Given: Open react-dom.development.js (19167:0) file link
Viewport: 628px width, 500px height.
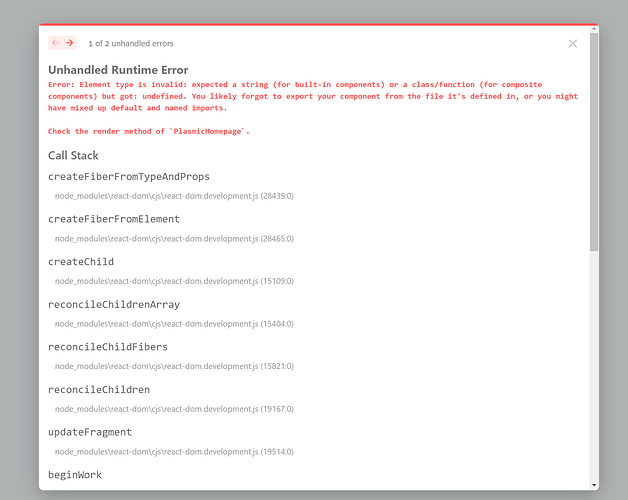Looking at the screenshot, I should point(174,409).
